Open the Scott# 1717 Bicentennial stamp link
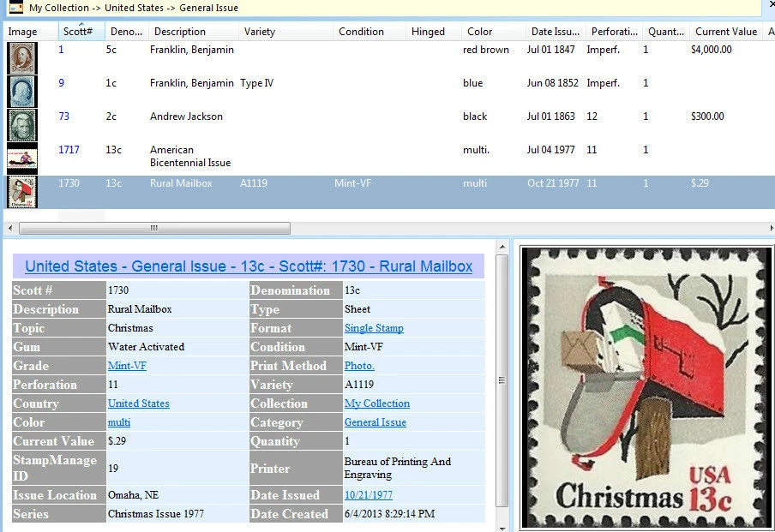Screen dimensions: 775x532 (x=69, y=149)
